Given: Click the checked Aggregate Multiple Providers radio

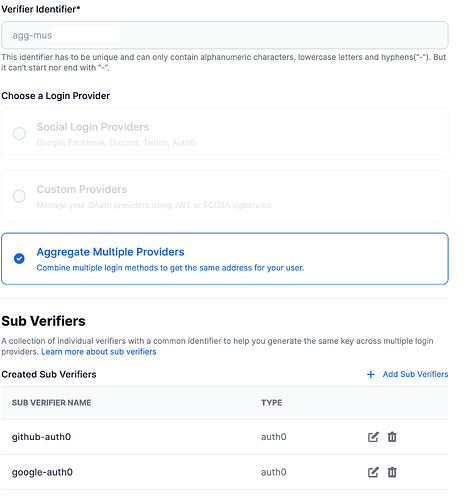Looking at the screenshot, I should (x=19, y=258).
